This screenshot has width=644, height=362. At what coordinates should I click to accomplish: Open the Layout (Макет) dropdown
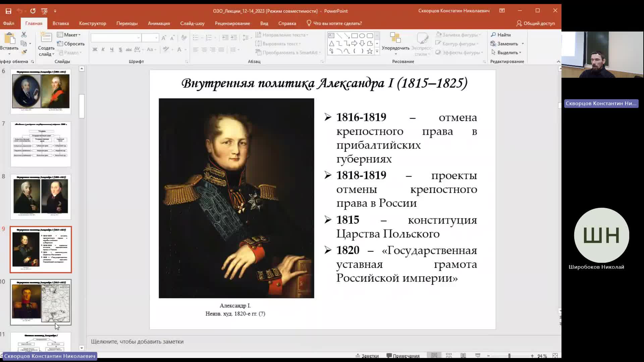tap(69, 35)
